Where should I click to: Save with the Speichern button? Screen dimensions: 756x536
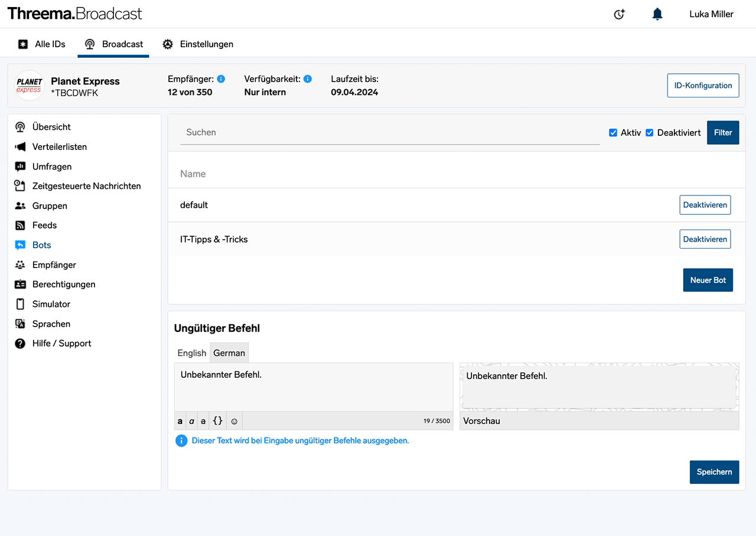point(714,472)
